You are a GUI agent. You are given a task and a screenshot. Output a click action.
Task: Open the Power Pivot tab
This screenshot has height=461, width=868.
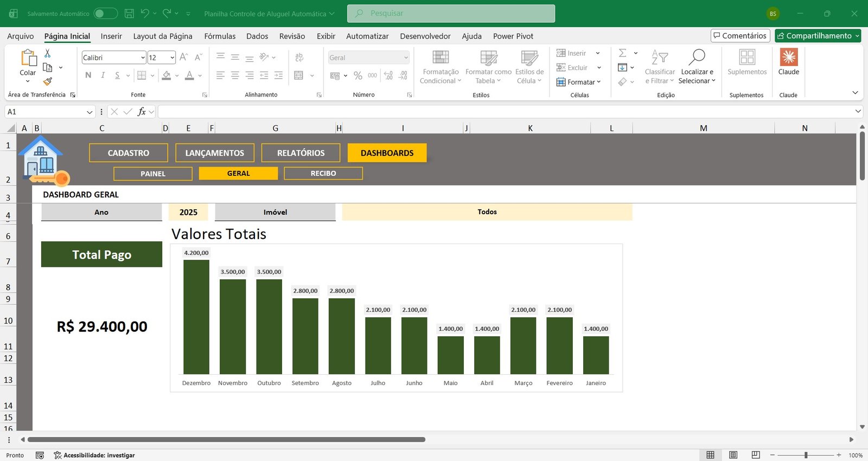(513, 36)
